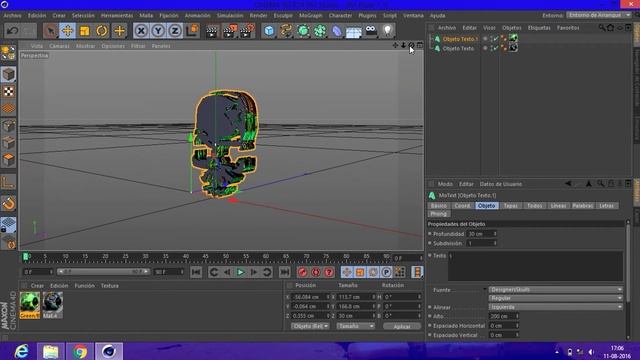Activate the Move tool
The image size is (640, 360).
tap(67, 31)
